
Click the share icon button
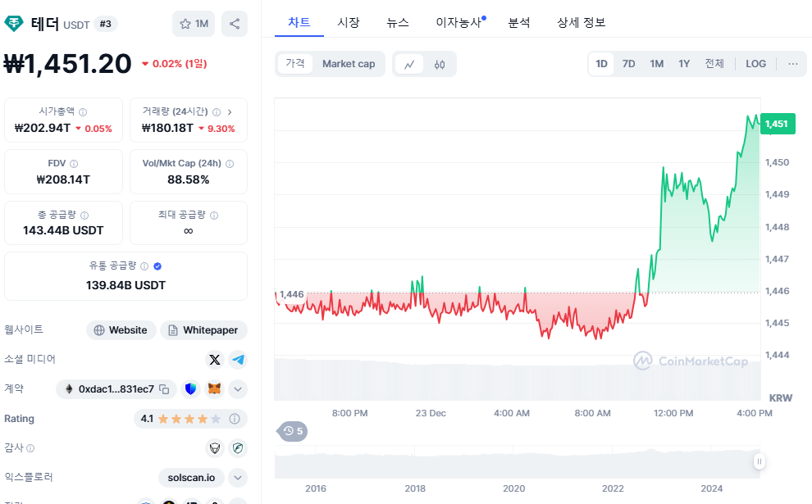tap(235, 24)
